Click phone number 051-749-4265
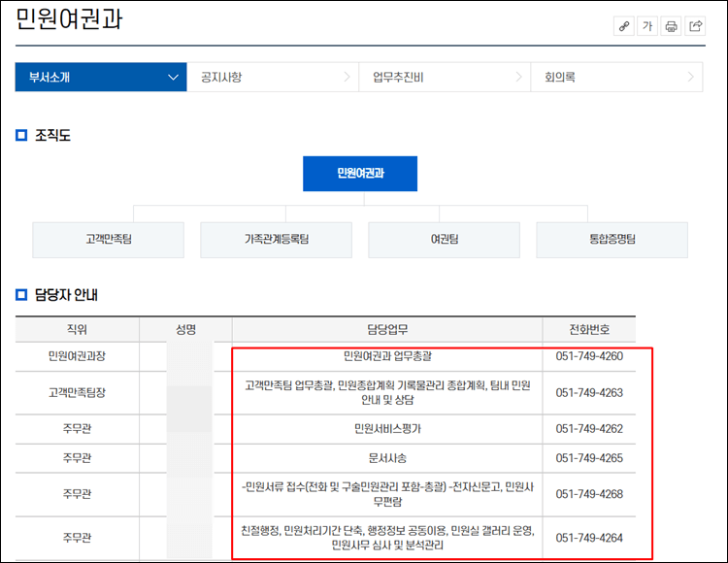This screenshot has height=563, width=728. pyautogui.click(x=589, y=458)
